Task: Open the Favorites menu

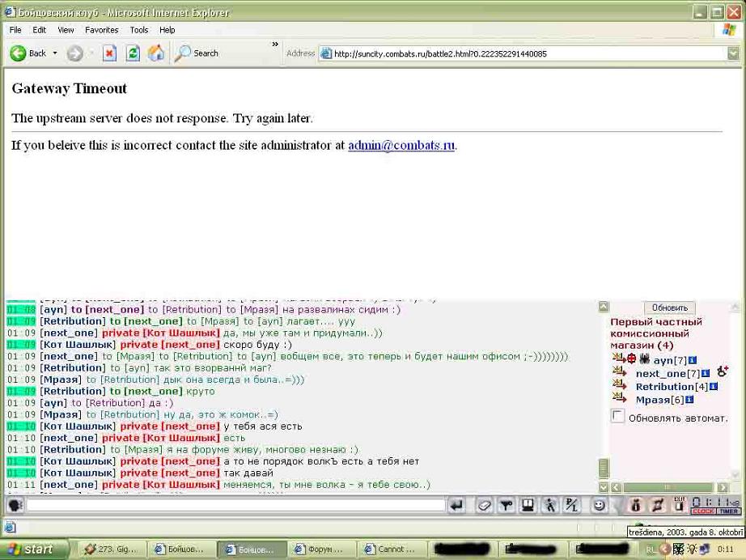Action: [101, 30]
